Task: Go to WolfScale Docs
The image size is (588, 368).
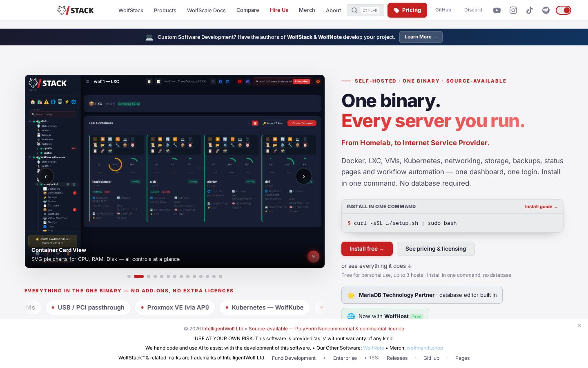Action: point(206,10)
